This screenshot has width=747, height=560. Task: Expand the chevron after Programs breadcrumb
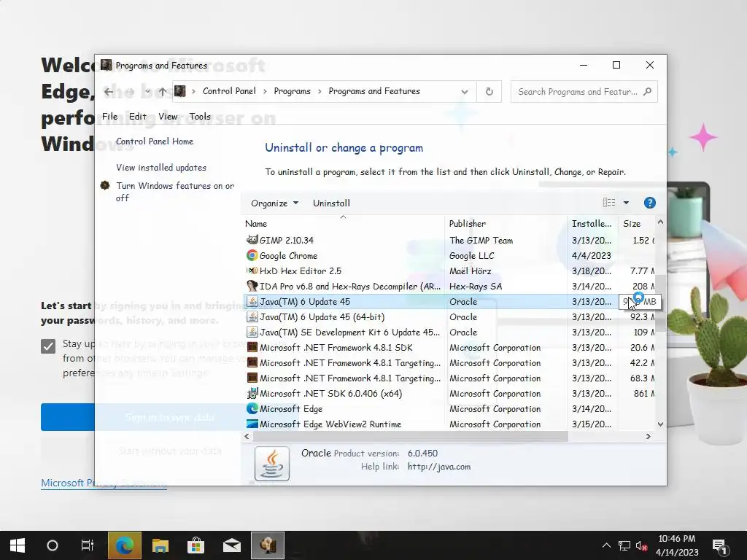coord(320,91)
